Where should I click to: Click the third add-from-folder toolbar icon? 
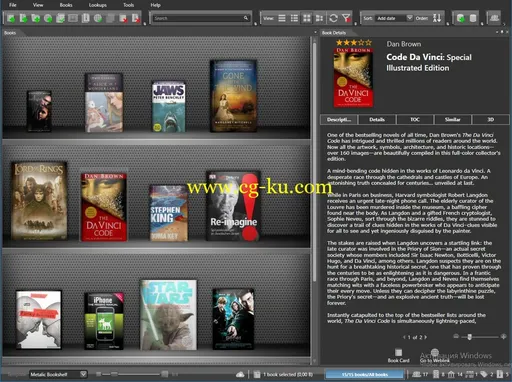pyautogui.click(x=36, y=18)
